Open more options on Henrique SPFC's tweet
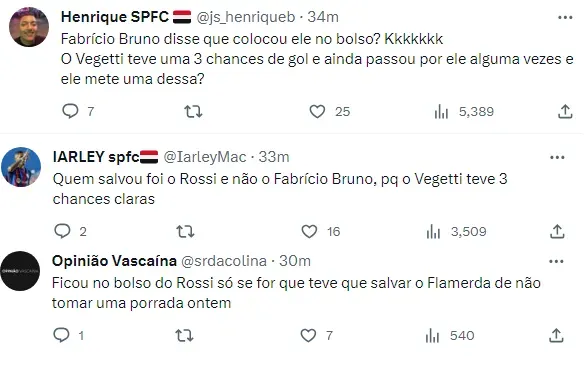Screen dimensions: 588x382 (x=565, y=17)
